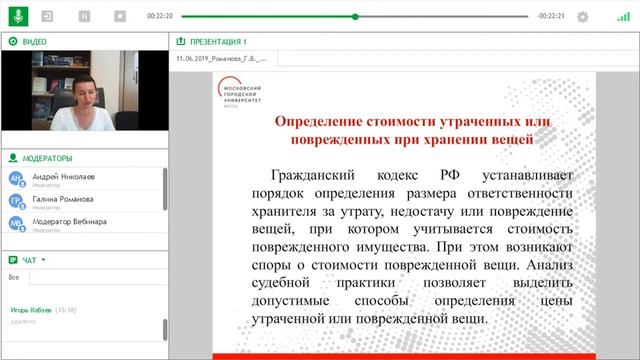The width and height of the screenshot is (640, 360).
Task: Click the speaker video thumbnail
Action: [85, 91]
